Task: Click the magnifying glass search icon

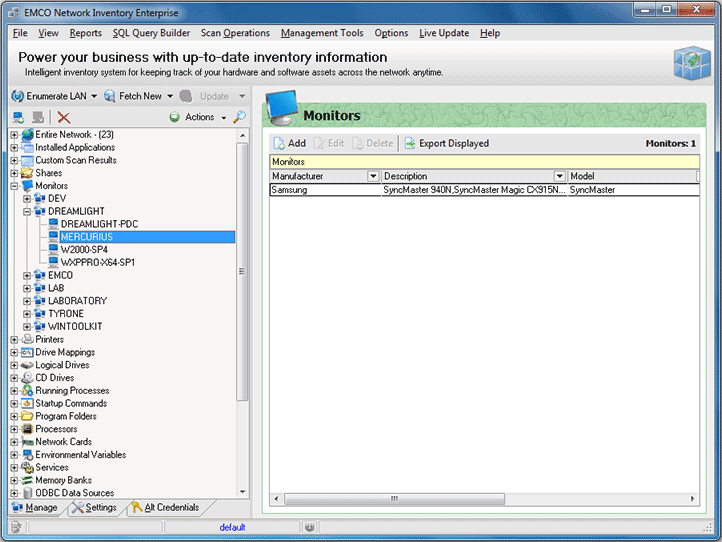Action: (239, 117)
